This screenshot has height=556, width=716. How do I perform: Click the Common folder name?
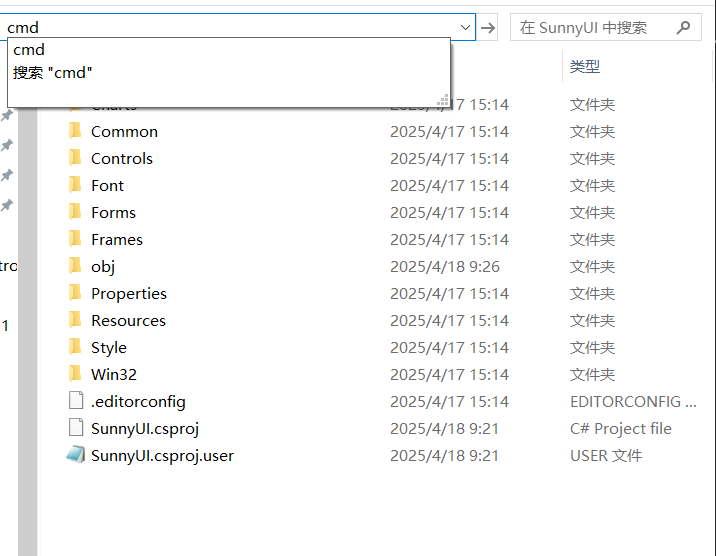125,131
